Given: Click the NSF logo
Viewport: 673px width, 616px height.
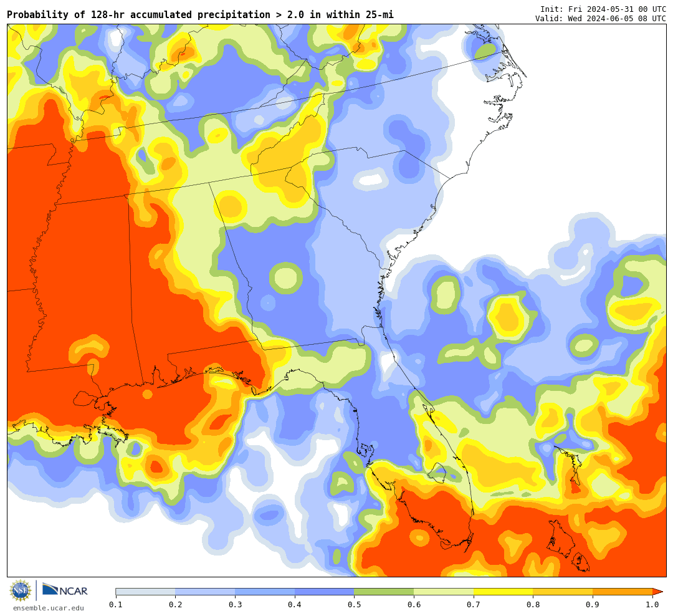Looking at the screenshot, I should pyautogui.click(x=21, y=590).
